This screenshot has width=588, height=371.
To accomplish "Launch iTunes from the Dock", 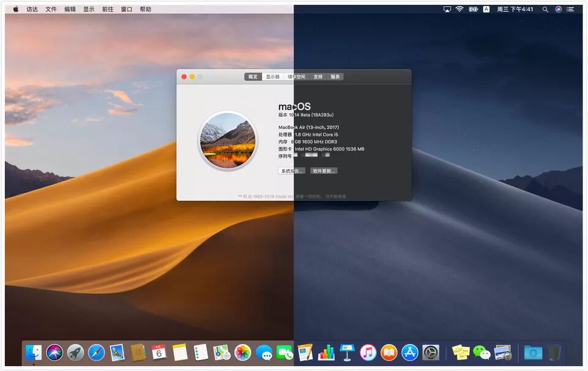I will 368,353.
